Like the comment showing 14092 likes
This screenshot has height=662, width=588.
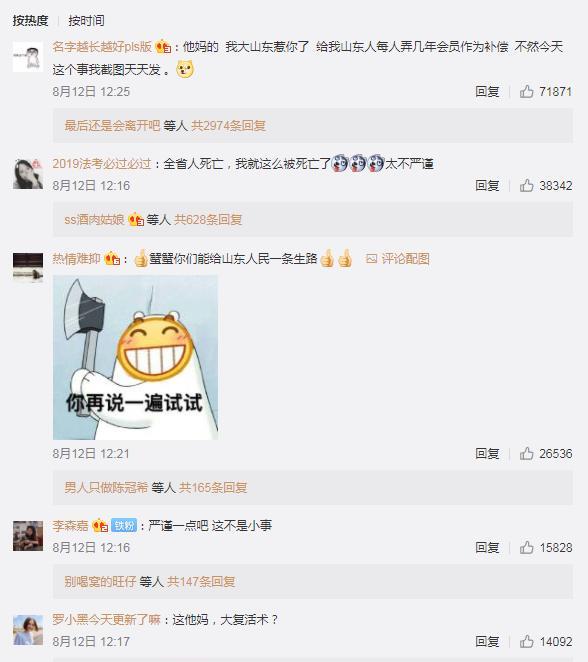click(x=526, y=642)
